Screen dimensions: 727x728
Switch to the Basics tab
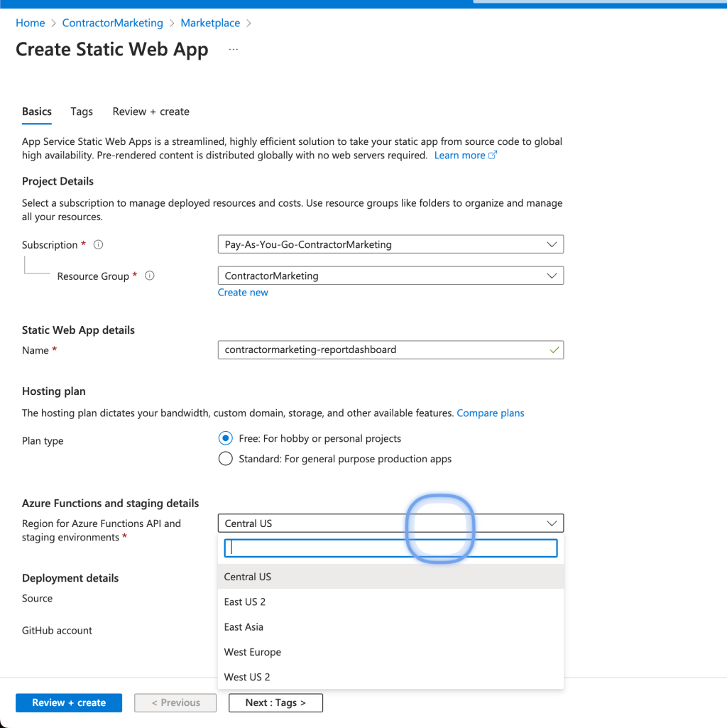(x=37, y=112)
